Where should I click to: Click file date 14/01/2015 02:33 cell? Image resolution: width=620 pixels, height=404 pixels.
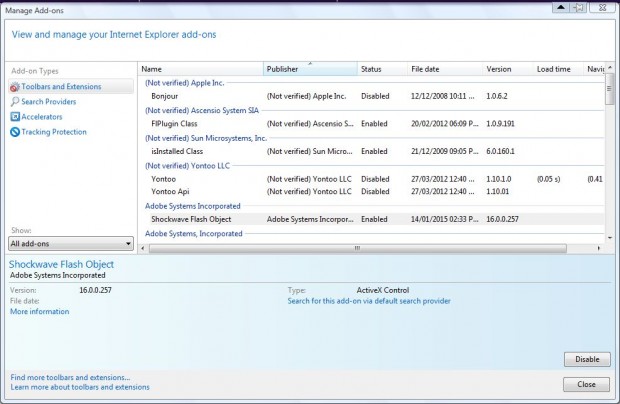click(444, 219)
